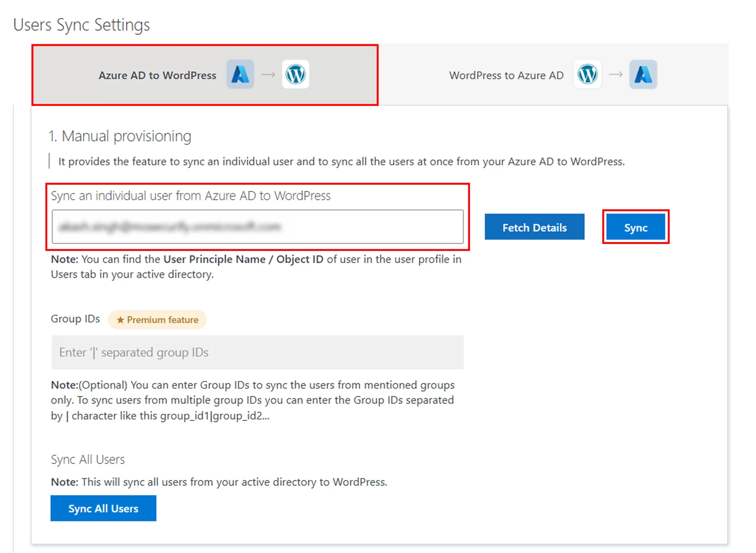This screenshot has height=553, width=756.
Task: Click the Group IDs input field
Action: [x=258, y=353]
